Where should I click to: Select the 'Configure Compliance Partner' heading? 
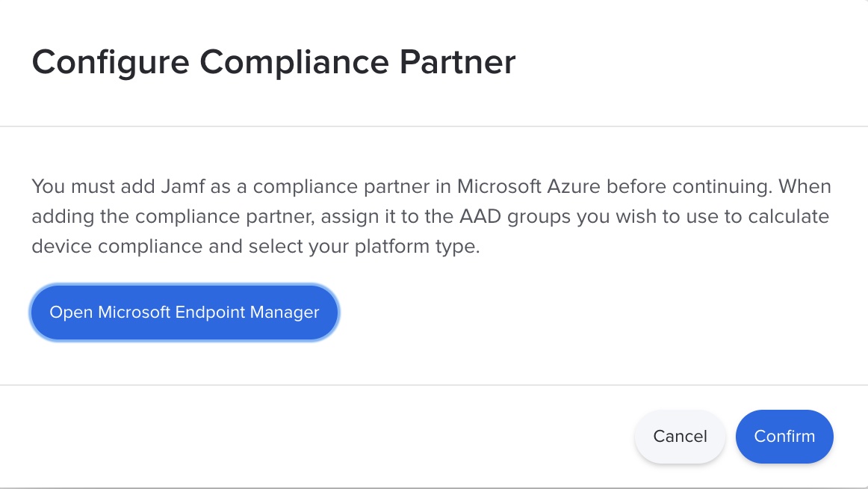(x=273, y=62)
